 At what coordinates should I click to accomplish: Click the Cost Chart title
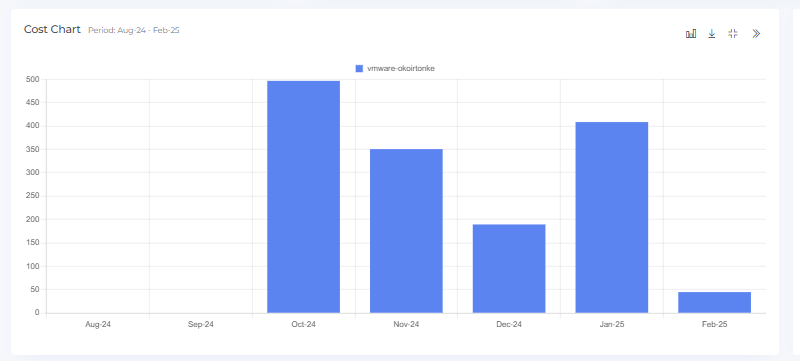tap(52, 30)
